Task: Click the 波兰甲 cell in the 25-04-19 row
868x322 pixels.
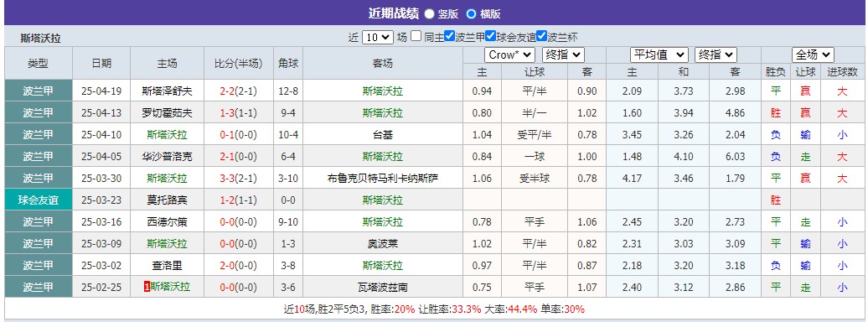Action: coord(39,91)
